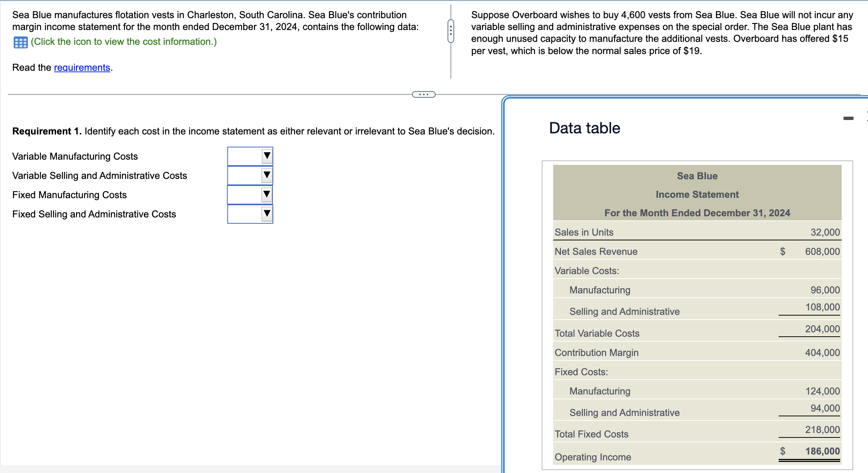
Task: Click the Total Fixed Costs row
Action: point(591,434)
